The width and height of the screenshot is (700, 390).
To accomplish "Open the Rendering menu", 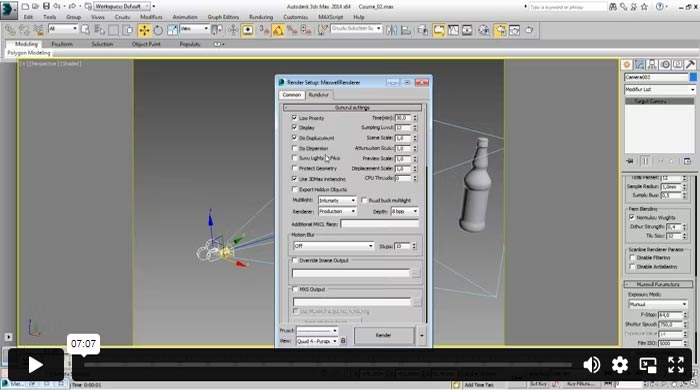I will [x=261, y=17].
